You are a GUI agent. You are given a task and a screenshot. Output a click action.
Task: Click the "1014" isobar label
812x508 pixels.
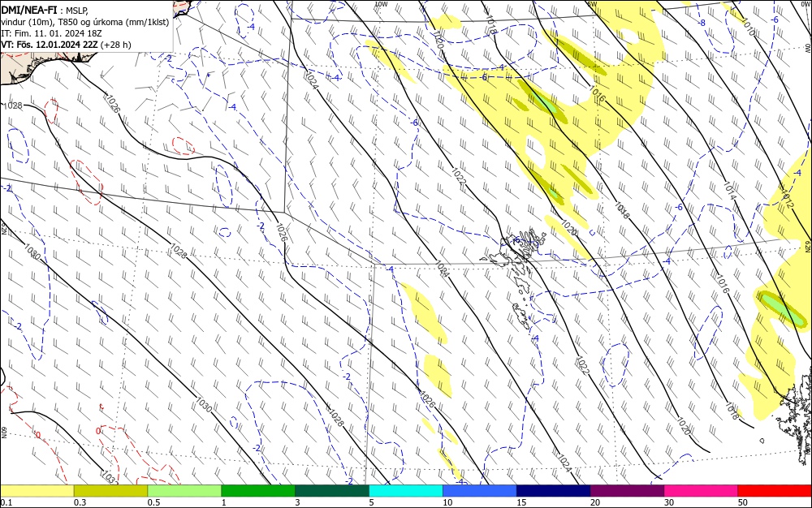pyautogui.click(x=730, y=191)
